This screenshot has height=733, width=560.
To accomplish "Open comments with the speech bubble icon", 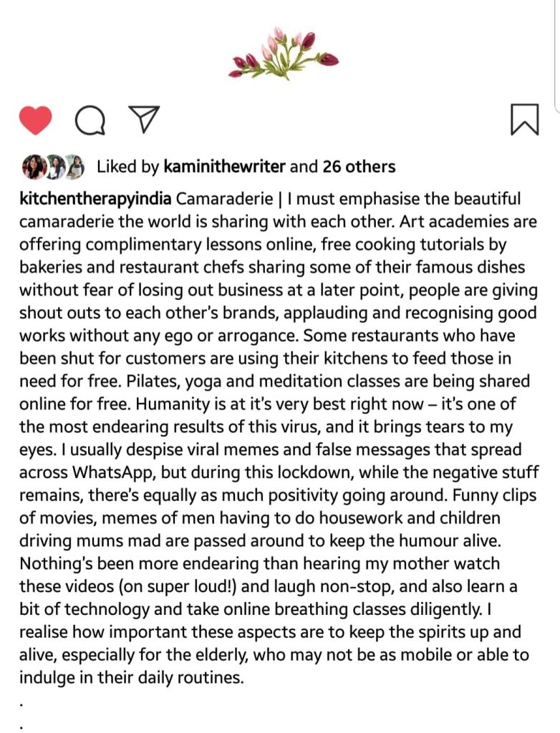I will pyautogui.click(x=90, y=120).
